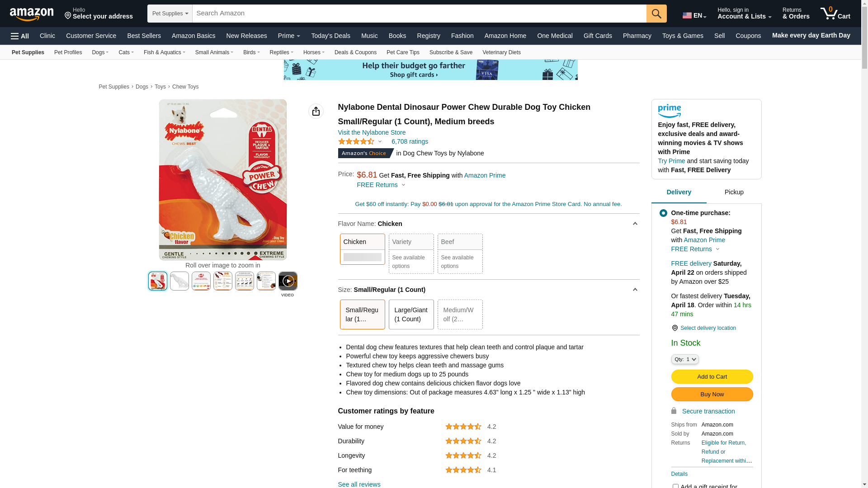
Task: Play the product video thumbnail
Action: coord(288,281)
